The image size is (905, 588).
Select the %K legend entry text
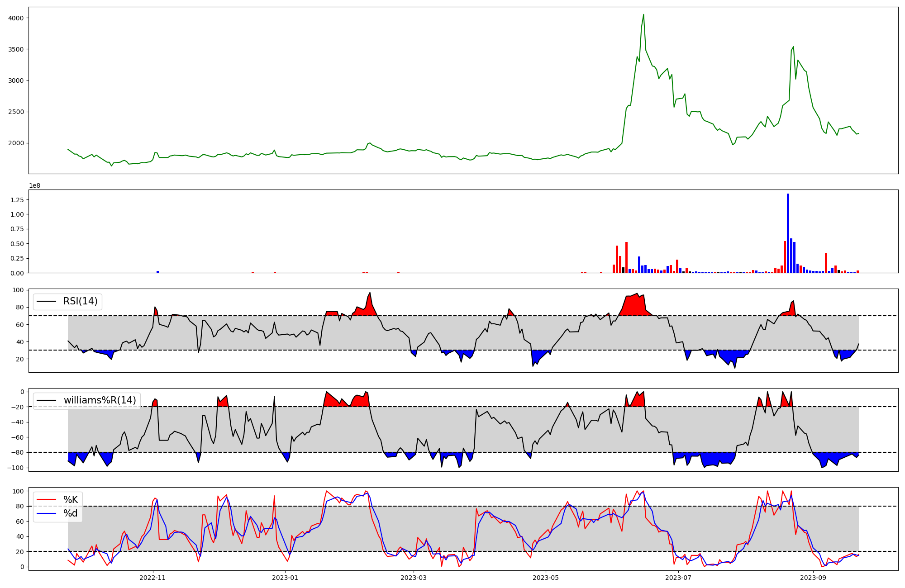tap(71, 500)
